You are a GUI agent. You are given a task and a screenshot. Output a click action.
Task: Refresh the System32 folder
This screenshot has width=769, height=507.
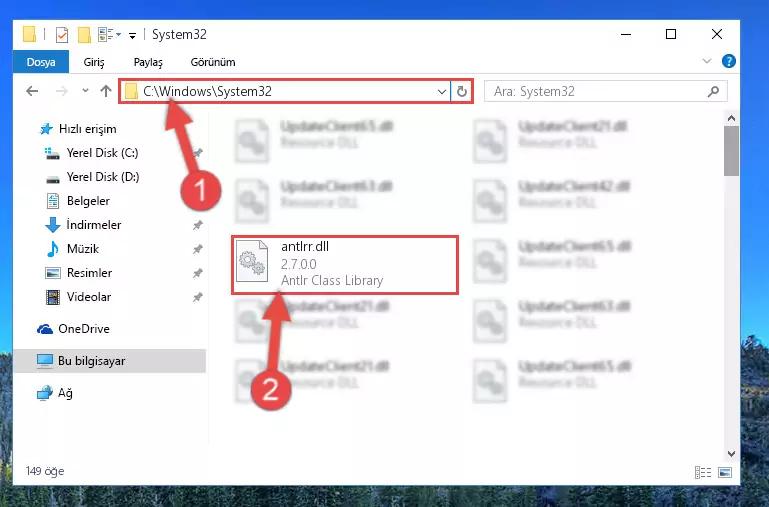(461, 91)
